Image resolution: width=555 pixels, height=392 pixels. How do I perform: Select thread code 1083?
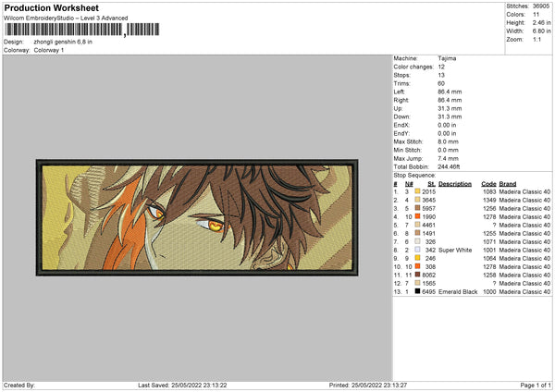pos(489,191)
